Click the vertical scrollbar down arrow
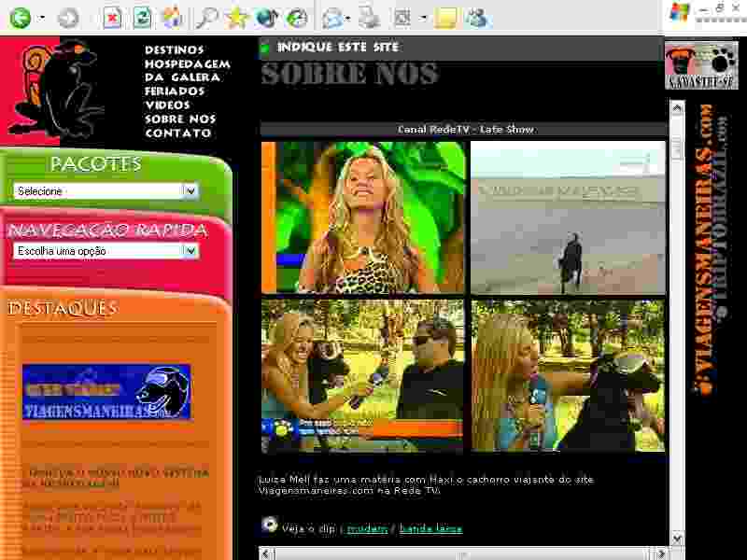The width and height of the screenshot is (747, 560). [678, 539]
